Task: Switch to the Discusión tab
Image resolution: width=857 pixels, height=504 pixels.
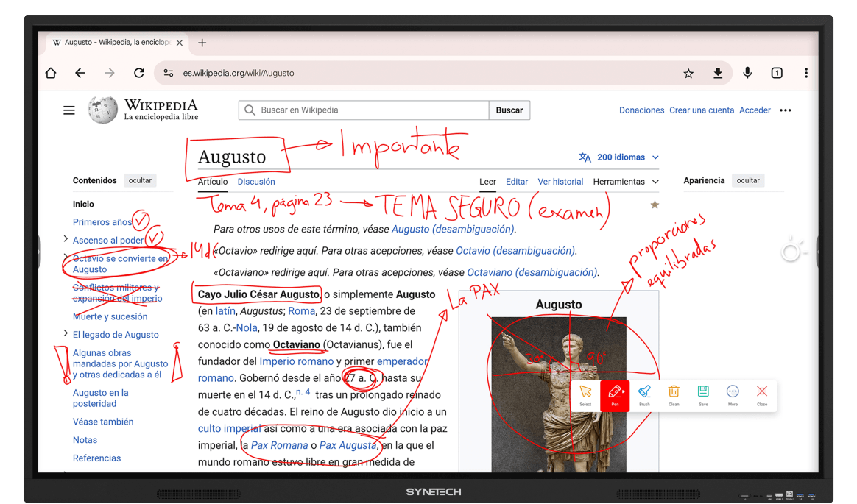Action: coord(255,182)
